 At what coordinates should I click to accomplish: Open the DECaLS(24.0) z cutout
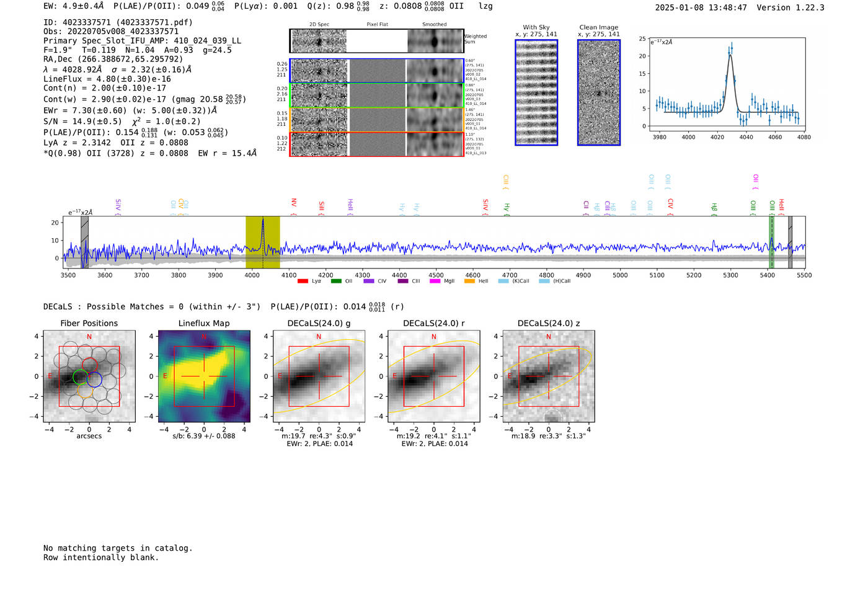549,376
